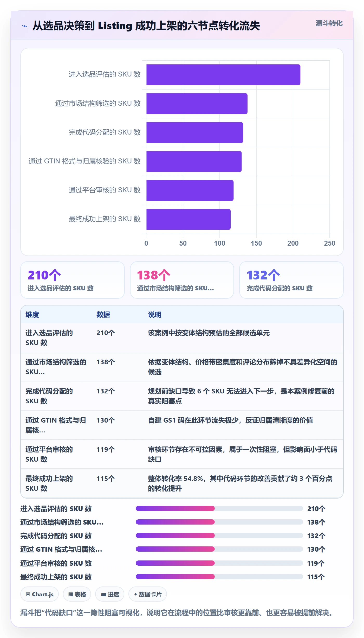Click the 维度 table column header
The width and height of the screenshot is (364, 638).
32,315
